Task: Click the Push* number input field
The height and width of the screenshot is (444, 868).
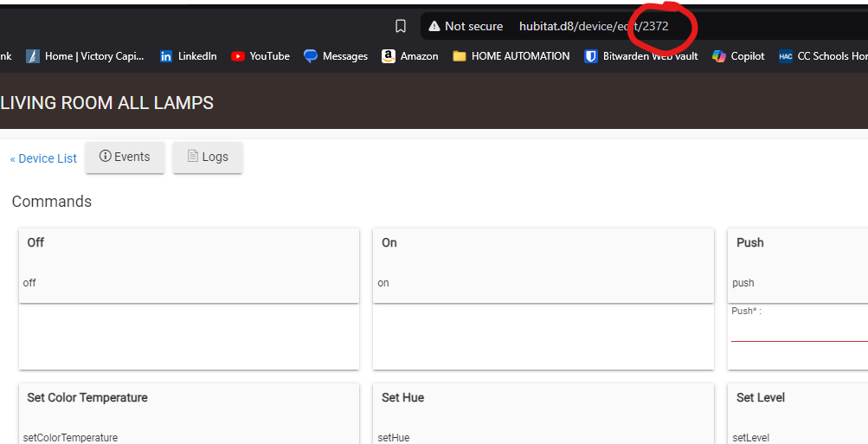Action: [x=800, y=331]
